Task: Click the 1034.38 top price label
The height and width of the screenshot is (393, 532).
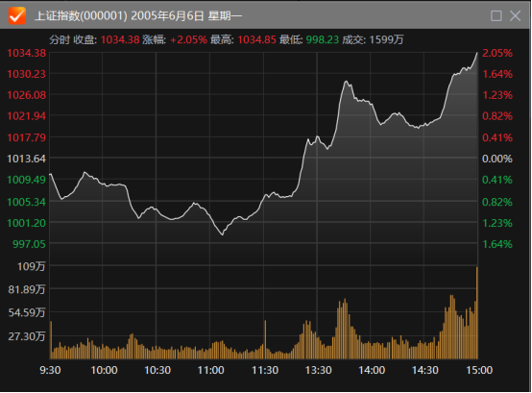Action: tap(27, 53)
